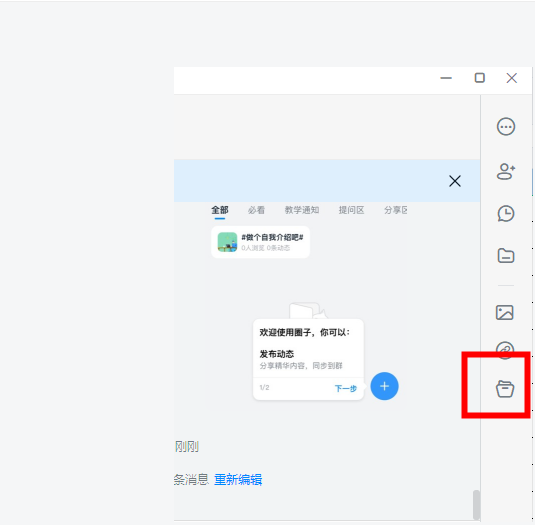This screenshot has height=525, width=535.
Task: Open the group images album icon
Action: tap(505, 312)
